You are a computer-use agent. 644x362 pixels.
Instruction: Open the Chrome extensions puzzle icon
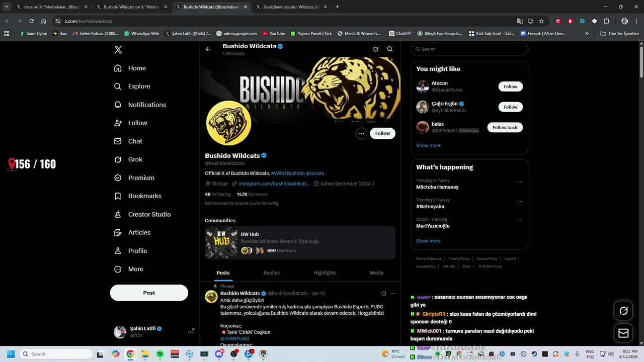(x=607, y=21)
